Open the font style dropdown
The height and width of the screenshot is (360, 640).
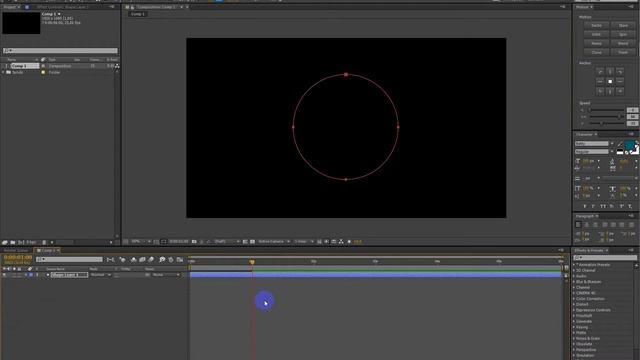click(594, 152)
